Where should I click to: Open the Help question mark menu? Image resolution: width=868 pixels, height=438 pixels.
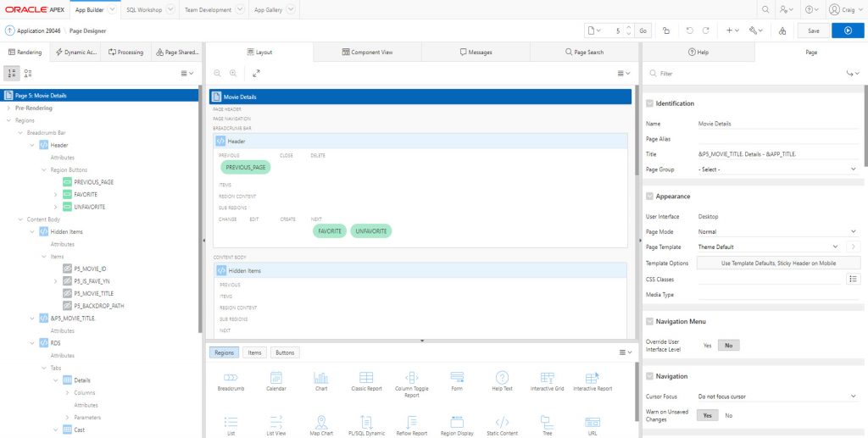click(x=812, y=9)
